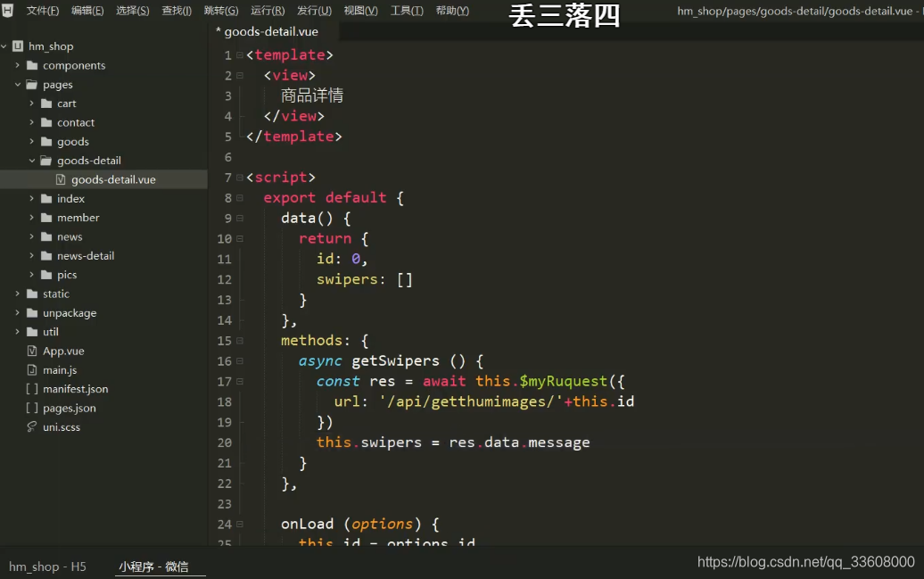Image resolution: width=924 pixels, height=579 pixels.
Task: Open the 运行(R) menu
Action: click(268, 11)
